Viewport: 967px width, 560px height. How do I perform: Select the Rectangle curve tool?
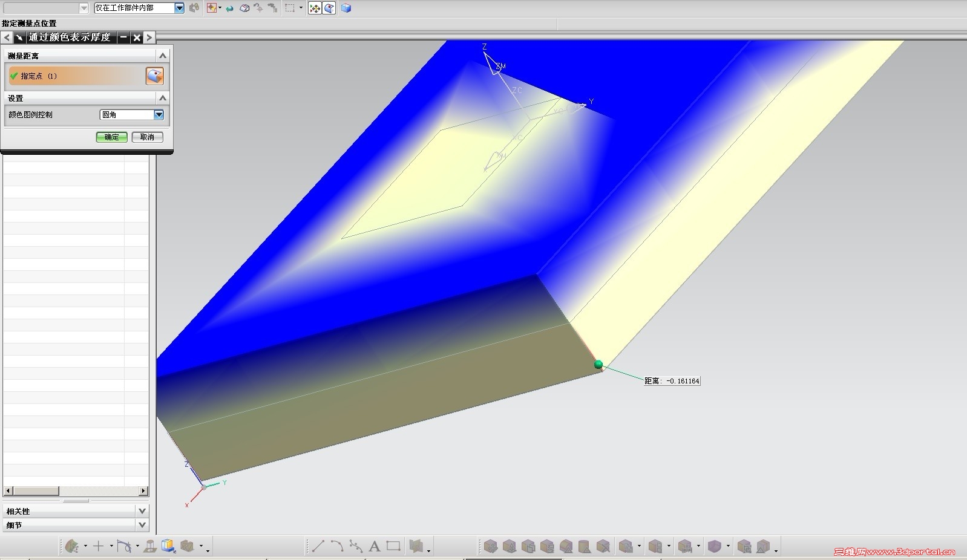tap(393, 547)
